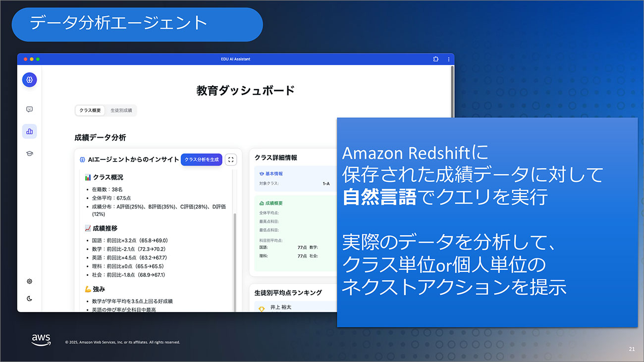Screen dimensions: 644x362
Task: Click the brain icon beside AIエージェントからのインサイト
Action: (x=83, y=159)
